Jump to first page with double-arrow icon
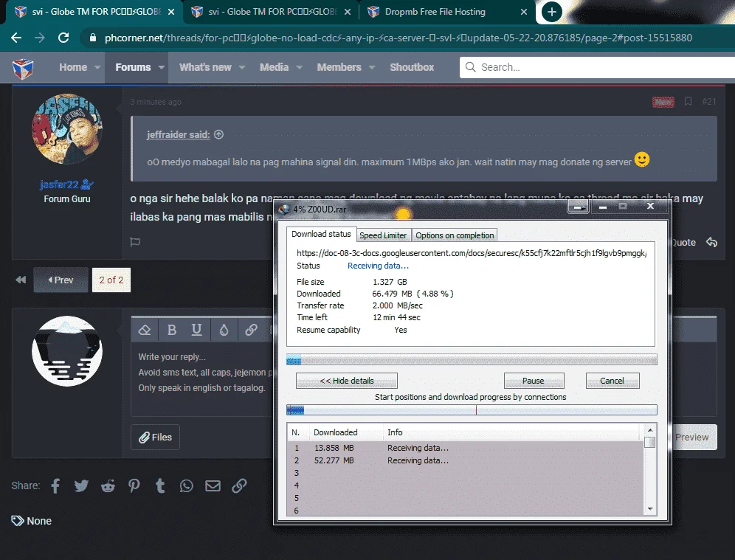735x560 pixels. click(21, 280)
